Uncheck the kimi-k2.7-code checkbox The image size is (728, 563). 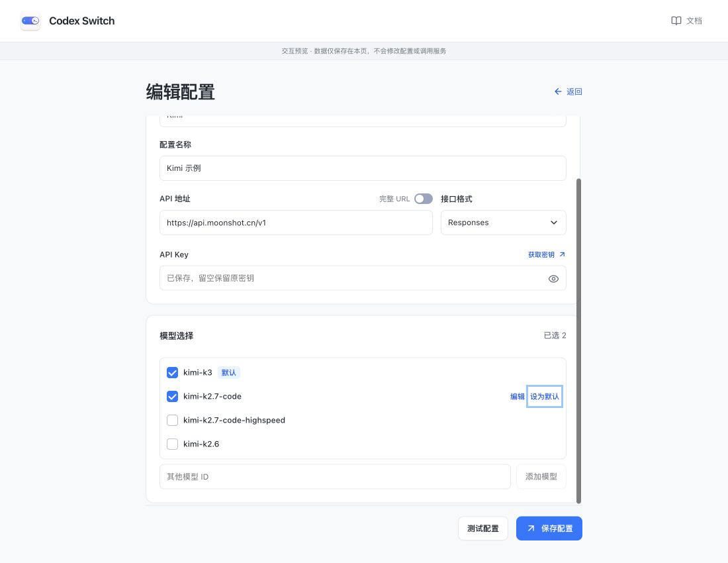coord(172,396)
